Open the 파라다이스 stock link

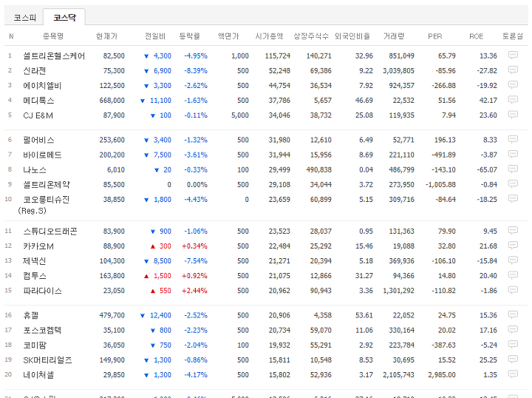[42, 291]
